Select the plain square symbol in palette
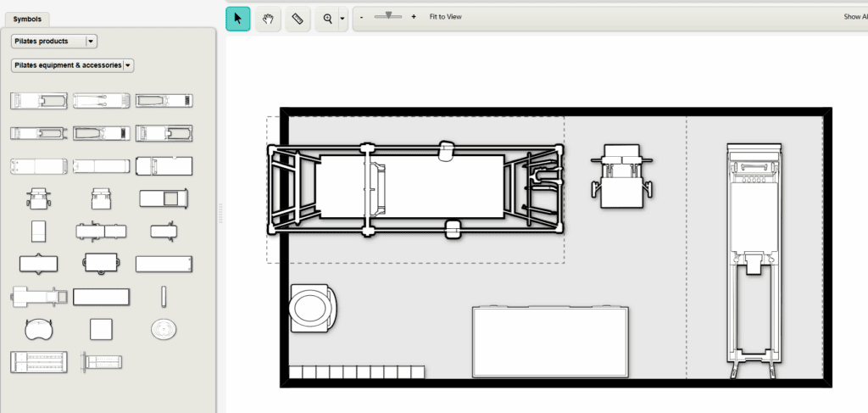868x413 pixels. pos(102,328)
